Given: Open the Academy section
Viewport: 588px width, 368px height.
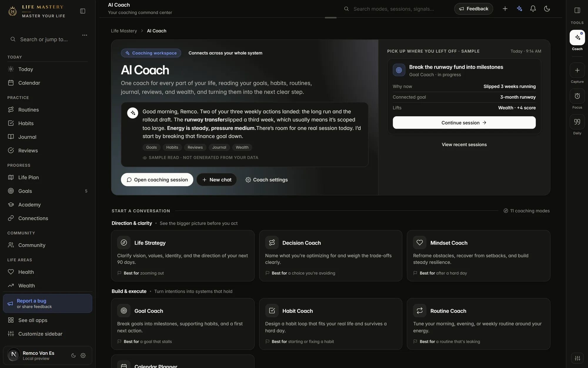Looking at the screenshot, I should pyautogui.click(x=48, y=204).
